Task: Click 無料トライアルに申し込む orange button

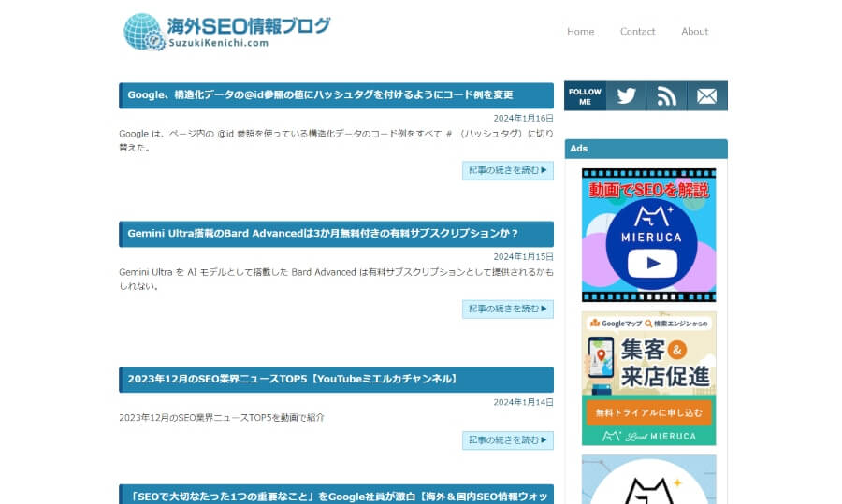Action: click(x=648, y=412)
